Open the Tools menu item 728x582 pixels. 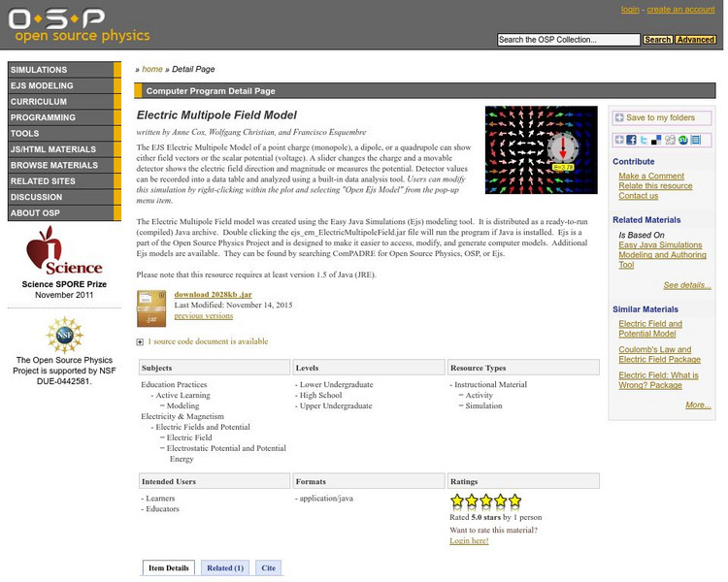[64, 133]
